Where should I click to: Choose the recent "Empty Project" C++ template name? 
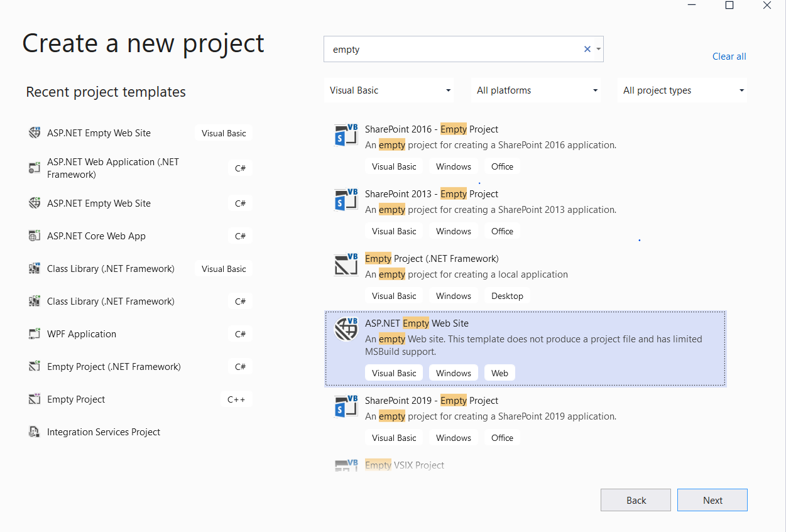(76, 399)
